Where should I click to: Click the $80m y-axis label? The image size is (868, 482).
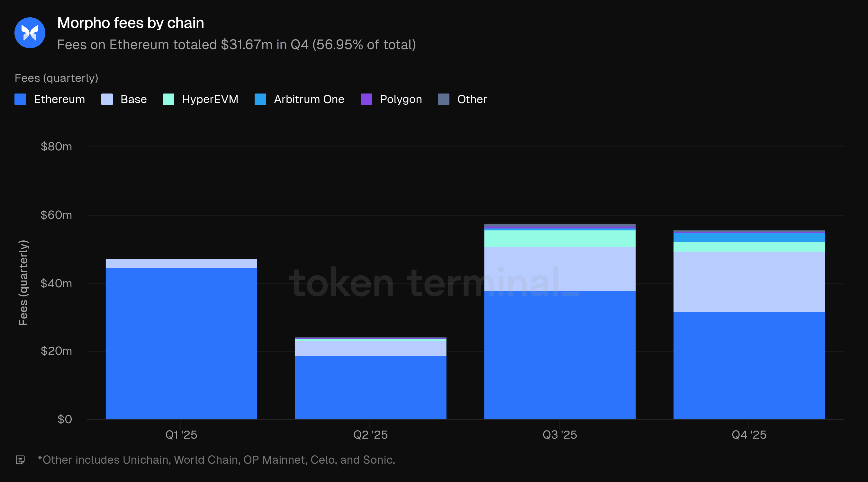(56, 147)
